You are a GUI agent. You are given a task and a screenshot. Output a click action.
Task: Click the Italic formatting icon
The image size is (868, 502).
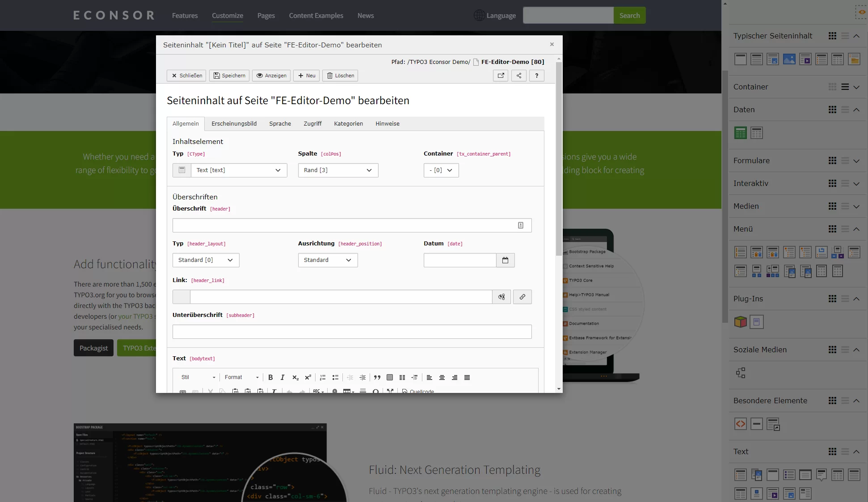pyautogui.click(x=282, y=377)
